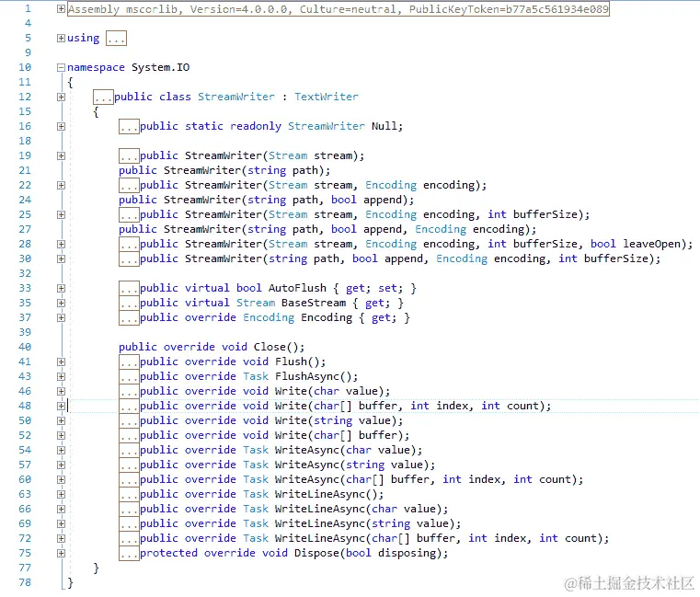
Task: Expand outline node for WriteAsync(char value)
Action: (61, 451)
